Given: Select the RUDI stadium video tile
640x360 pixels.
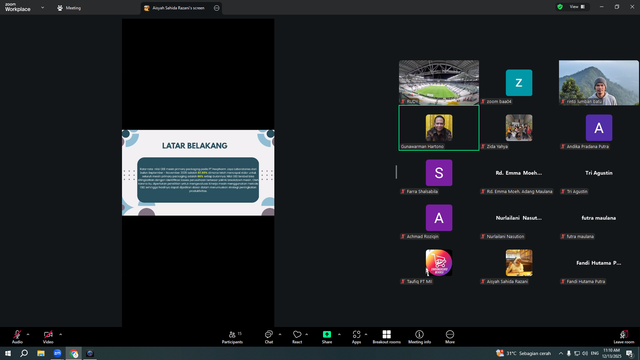Looking at the screenshot, I should tap(439, 82).
